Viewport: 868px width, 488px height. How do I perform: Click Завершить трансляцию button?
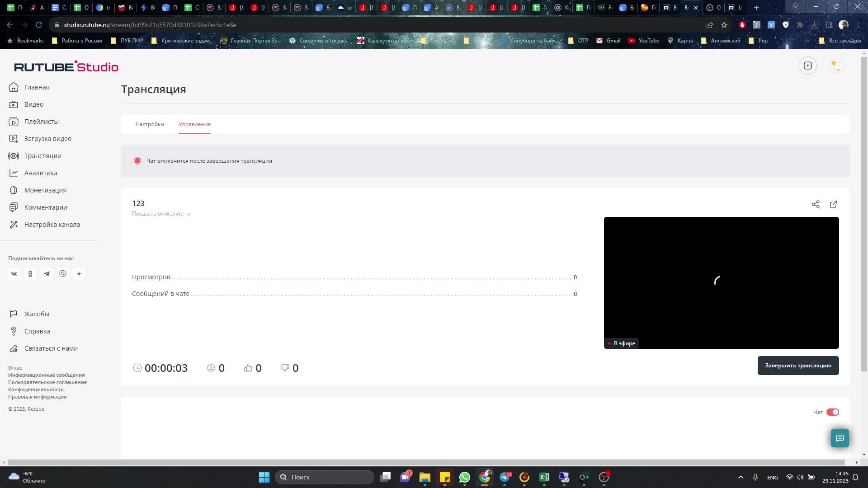(x=797, y=366)
